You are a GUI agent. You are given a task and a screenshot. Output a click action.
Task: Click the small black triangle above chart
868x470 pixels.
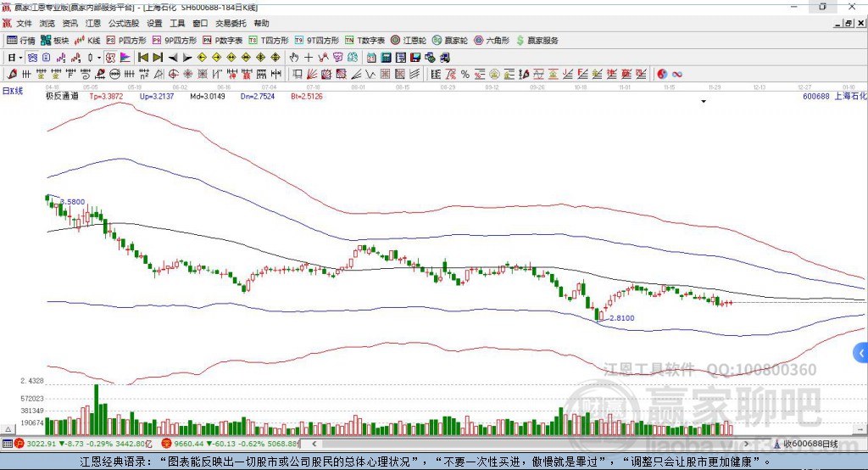point(704,102)
